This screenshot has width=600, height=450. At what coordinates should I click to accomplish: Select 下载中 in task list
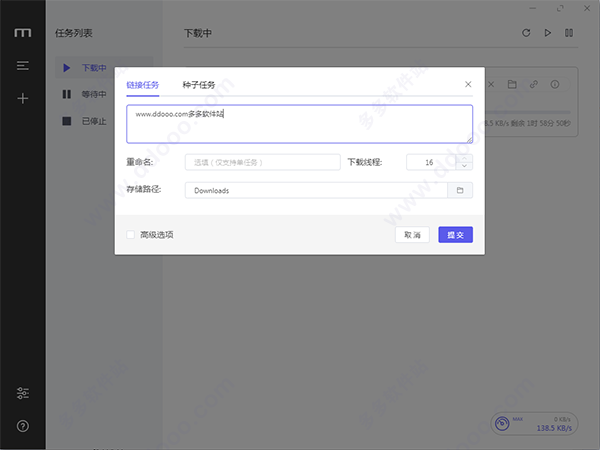point(104,68)
